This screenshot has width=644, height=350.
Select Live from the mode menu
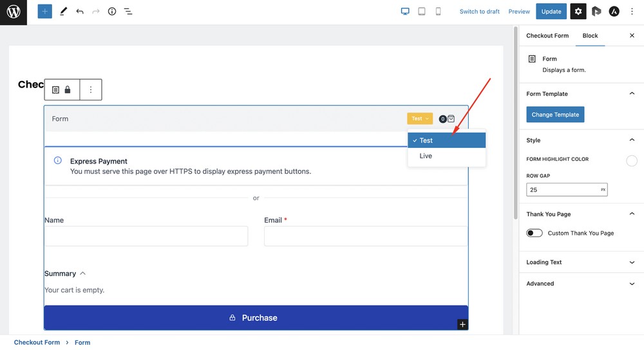pyautogui.click(x=426, y=156)
